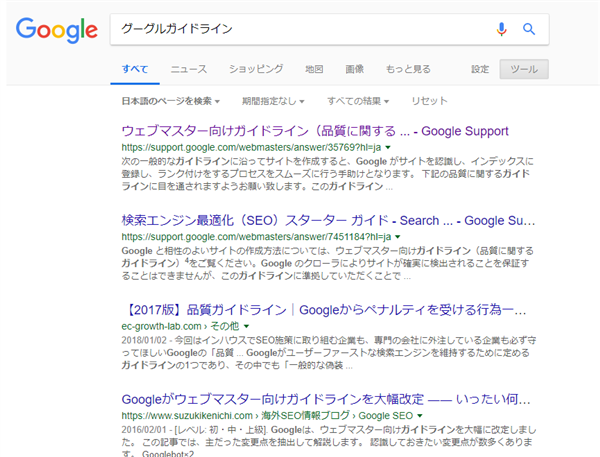Expand 期間指定なし time filter
Screen dimensions: 600x457
273,101
